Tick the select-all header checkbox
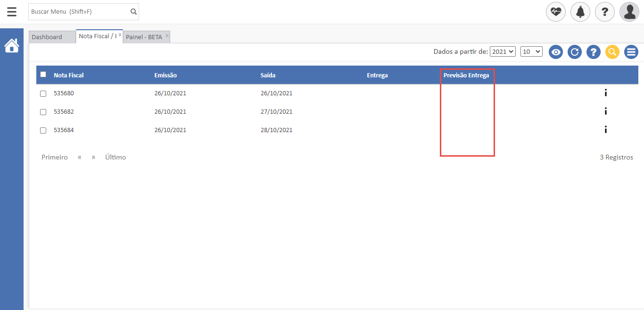 click(x=43, y=75)
